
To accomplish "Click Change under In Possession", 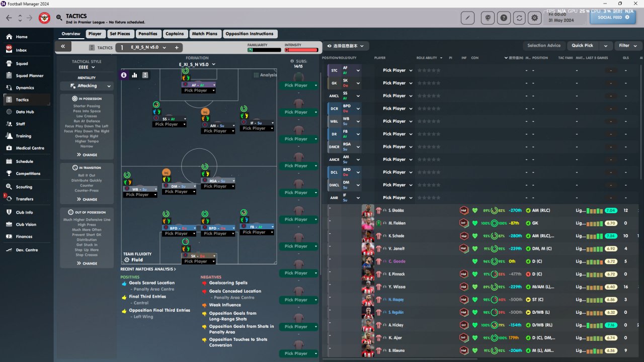I will click(x=87, y=155).
